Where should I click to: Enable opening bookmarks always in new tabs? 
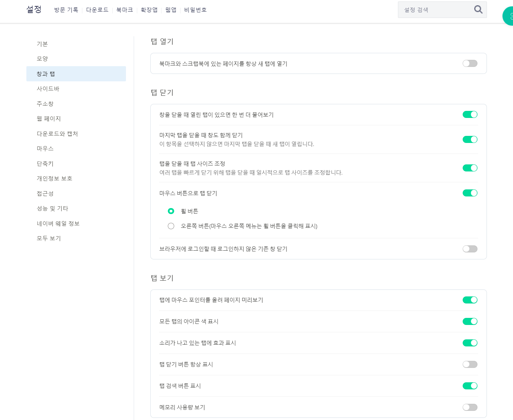point(470,63)
